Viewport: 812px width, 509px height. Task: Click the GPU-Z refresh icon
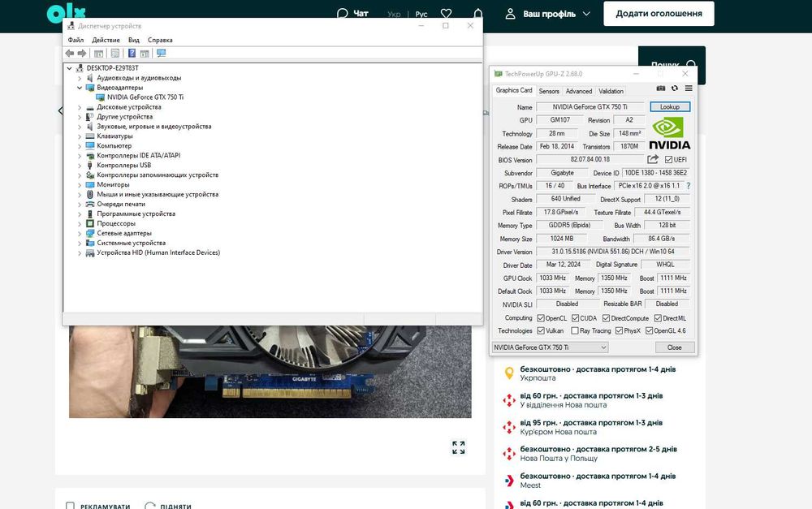675,88
